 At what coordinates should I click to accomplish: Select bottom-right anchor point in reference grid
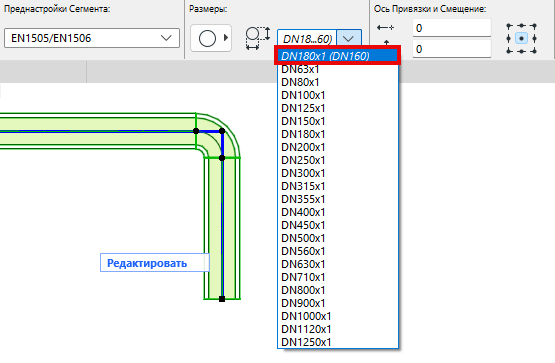click(534, 51)
